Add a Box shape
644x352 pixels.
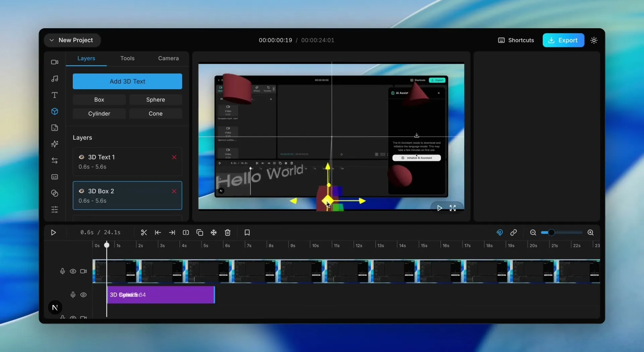click(x=99, y=100)
